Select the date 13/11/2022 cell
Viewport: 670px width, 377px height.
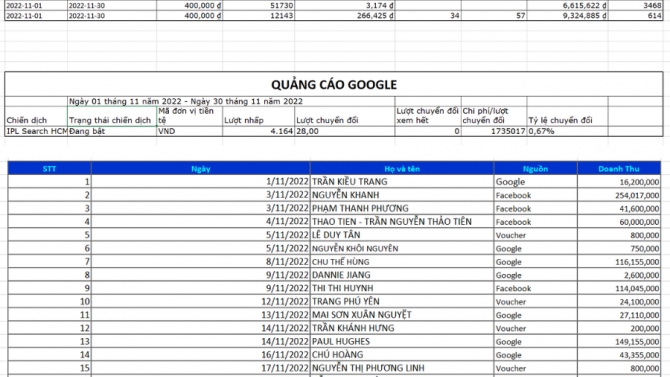200,315
